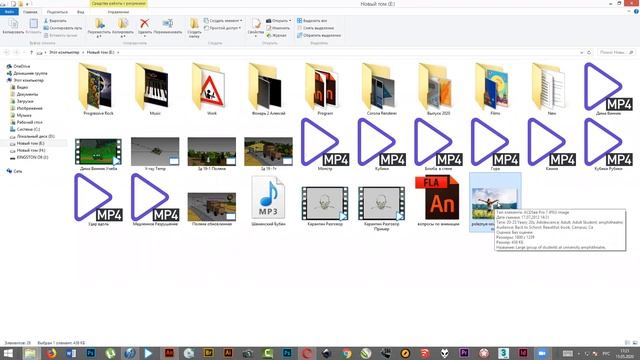The width and height of the screenshot is (640, 360).
Task: Select the Шаманский Бубен MP3 file
Action: pos(268,200)
